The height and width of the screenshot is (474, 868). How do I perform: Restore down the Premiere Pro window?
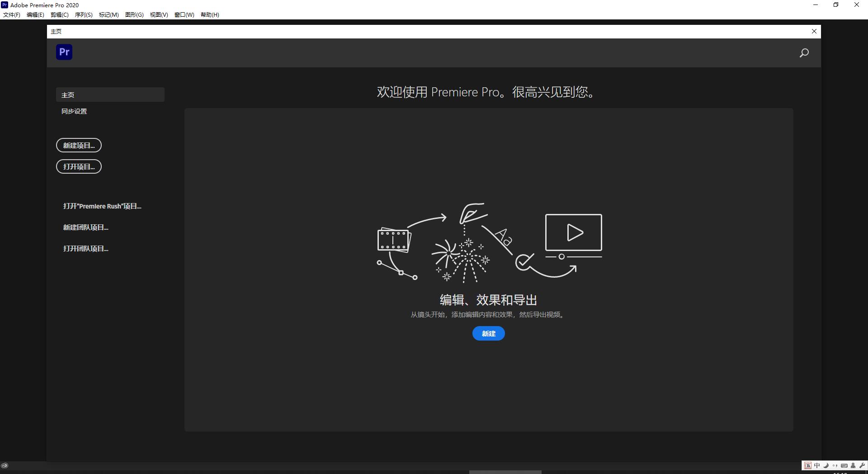click(x=836, y=5)
